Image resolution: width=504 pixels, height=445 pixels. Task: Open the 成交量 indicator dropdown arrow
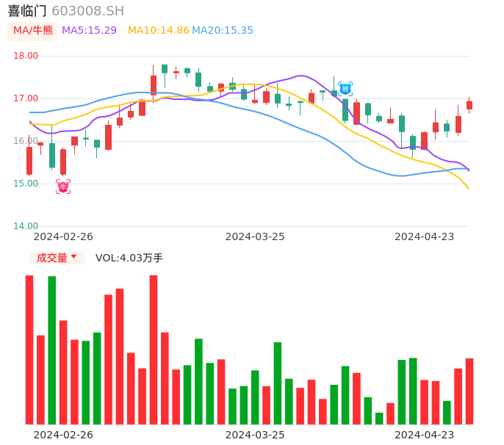point(73,257)
